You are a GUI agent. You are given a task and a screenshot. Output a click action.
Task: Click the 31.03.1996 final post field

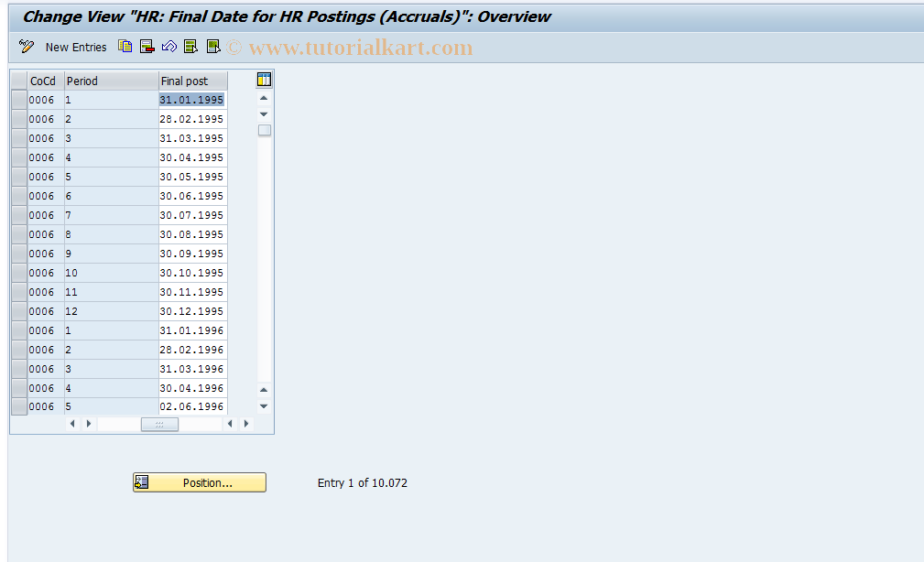192,369
